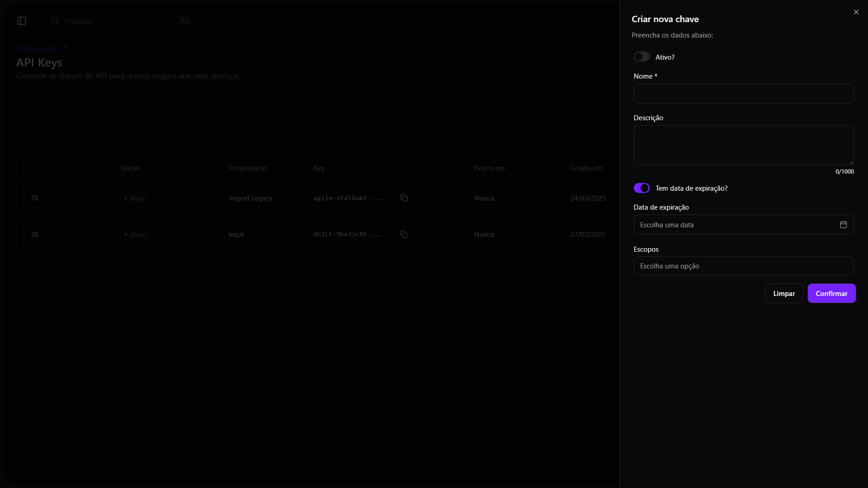Copy the AGILE-9be33c8f key
Screen dimensions: 868x488
pos(404,234)
